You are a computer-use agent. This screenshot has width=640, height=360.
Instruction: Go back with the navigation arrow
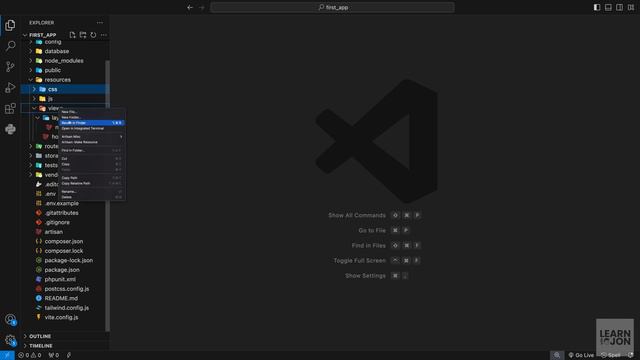190,7
